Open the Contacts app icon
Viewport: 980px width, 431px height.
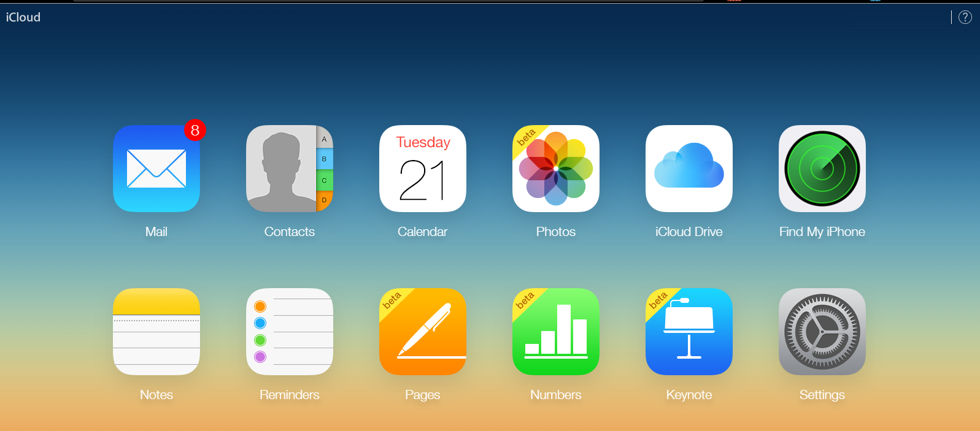pyautogui.click(x=290, y=169)
